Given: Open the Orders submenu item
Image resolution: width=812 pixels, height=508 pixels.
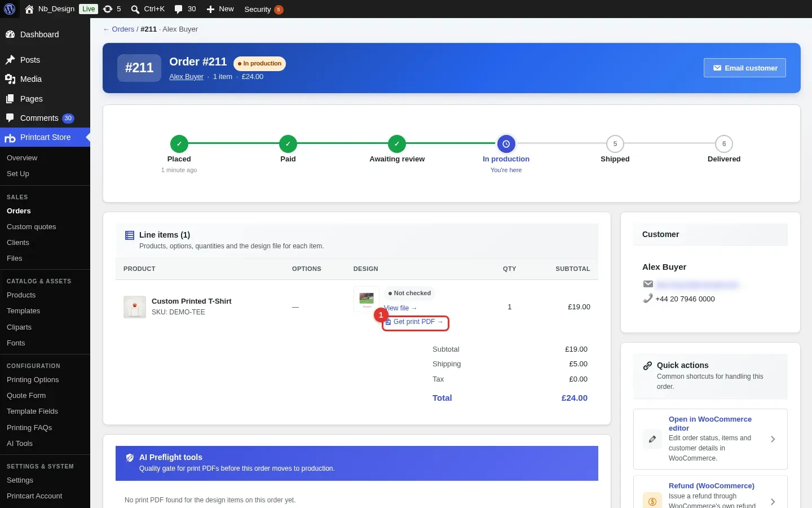Looking at the screenshot, I should 19,211.
